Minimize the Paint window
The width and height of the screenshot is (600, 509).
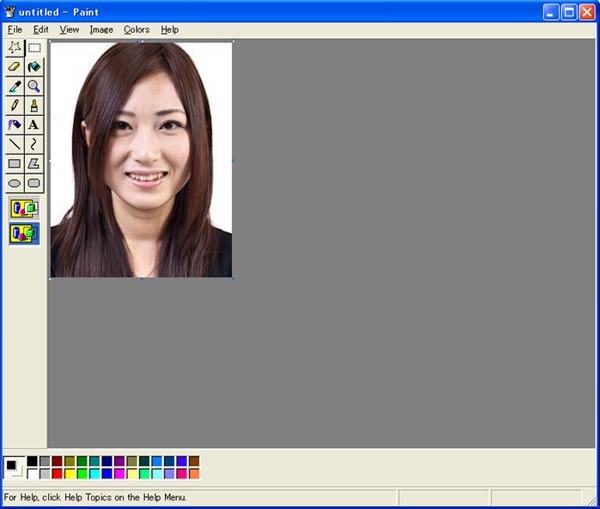tap(551, 12)
